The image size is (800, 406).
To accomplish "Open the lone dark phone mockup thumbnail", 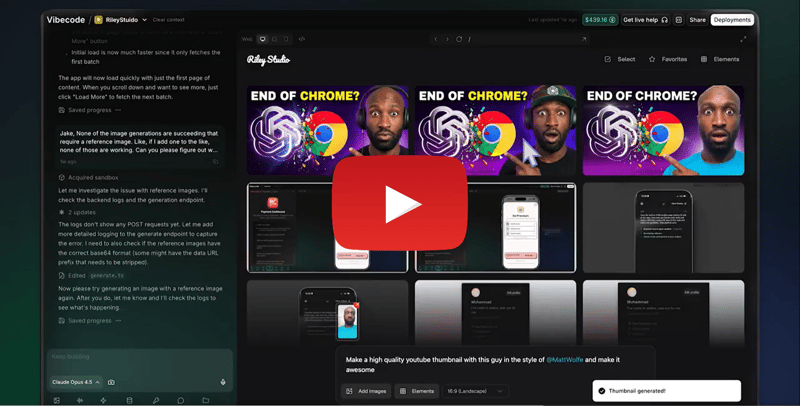I will (663, 227).
